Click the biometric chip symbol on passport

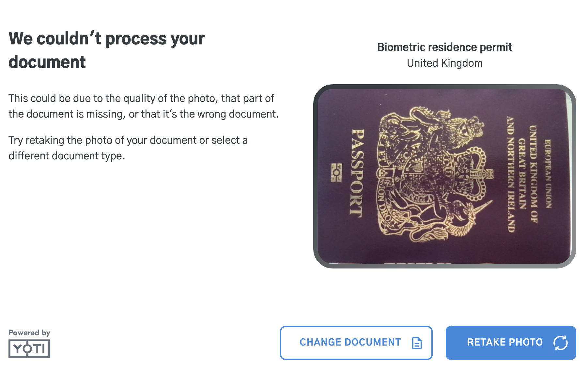[336, 172]
